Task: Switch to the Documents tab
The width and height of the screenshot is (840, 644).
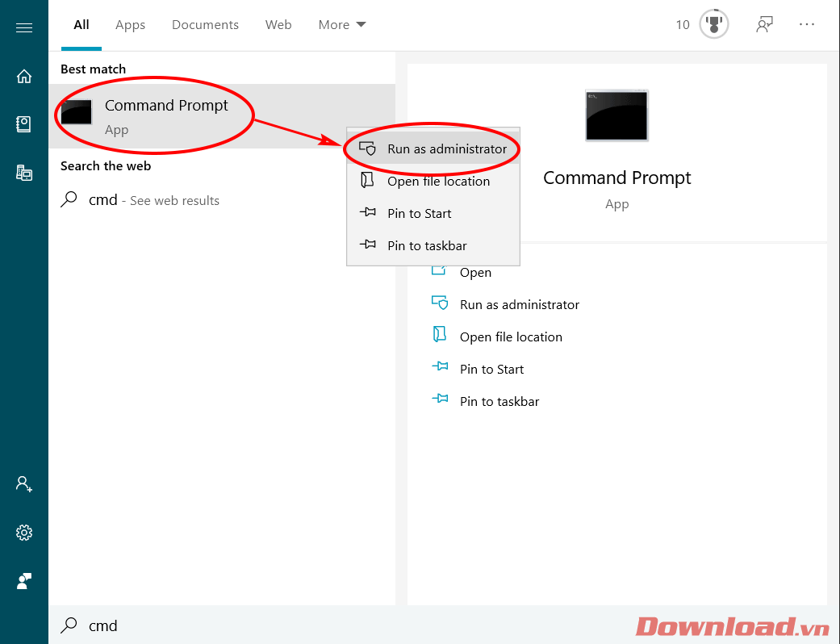Action: click(205, 24)
